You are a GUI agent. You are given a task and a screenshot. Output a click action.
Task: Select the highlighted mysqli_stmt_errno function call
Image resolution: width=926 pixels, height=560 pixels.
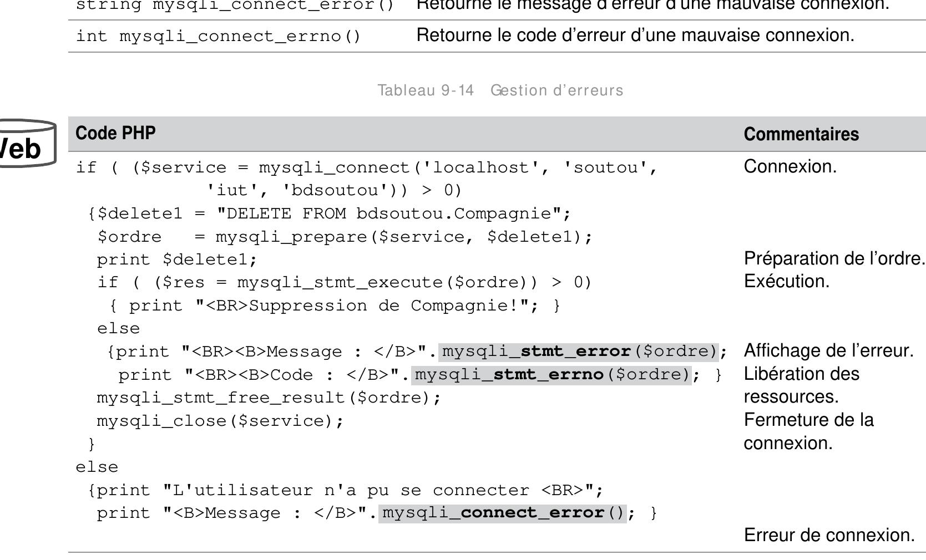click(549, 374)
